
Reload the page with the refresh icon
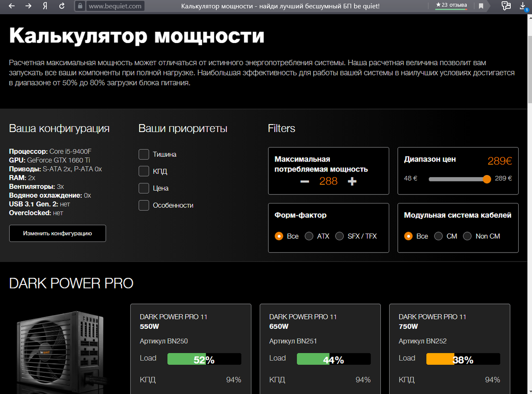coord(62,6)
